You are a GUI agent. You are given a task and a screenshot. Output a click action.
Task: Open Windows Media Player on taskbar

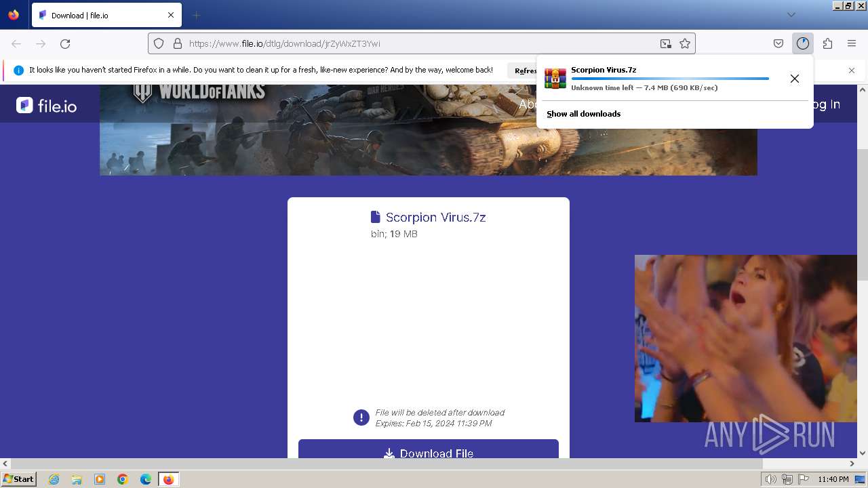100,479
